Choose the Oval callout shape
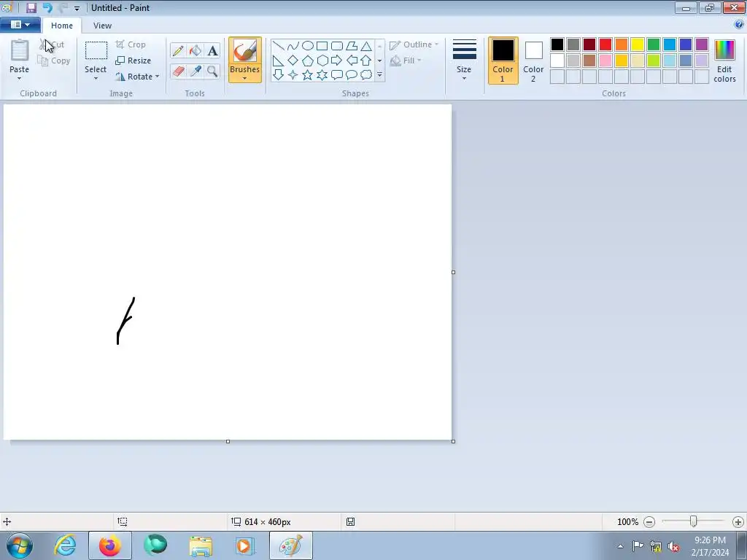 352,75
